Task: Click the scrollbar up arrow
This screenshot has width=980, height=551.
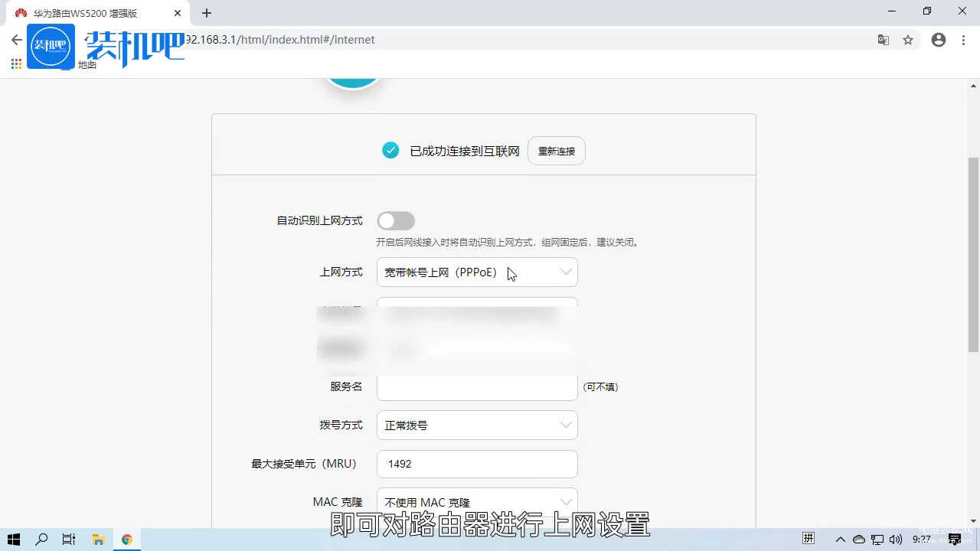Action: click(974, 86)
